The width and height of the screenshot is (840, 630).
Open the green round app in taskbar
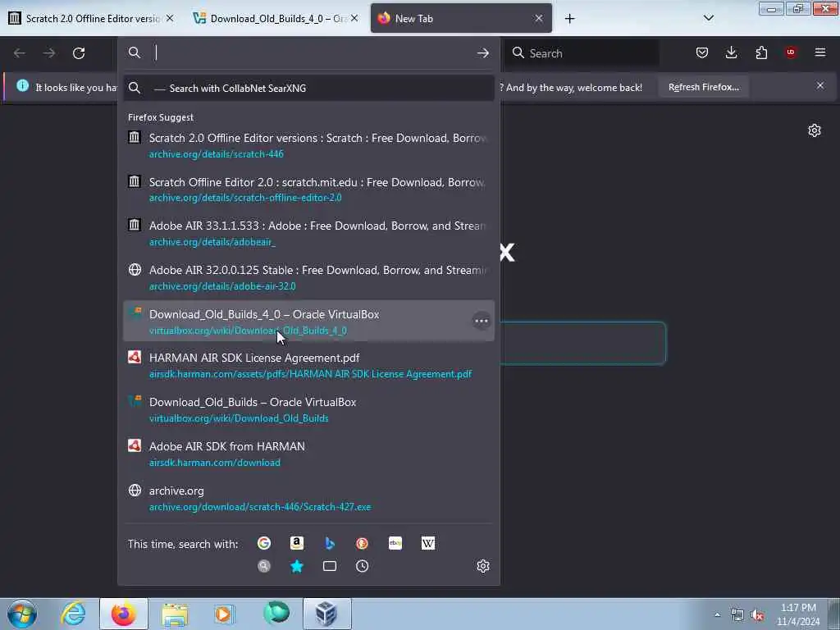[x=276, y=614]
